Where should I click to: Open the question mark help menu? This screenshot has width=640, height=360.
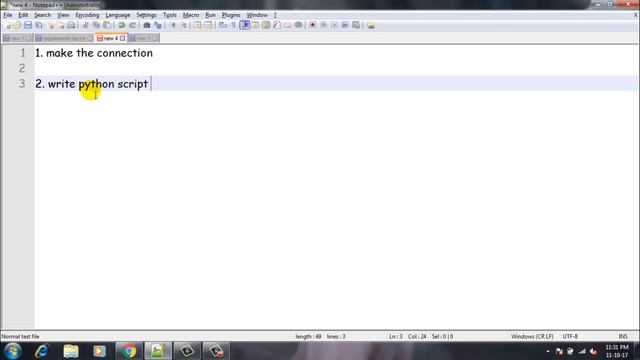[275, 15]
